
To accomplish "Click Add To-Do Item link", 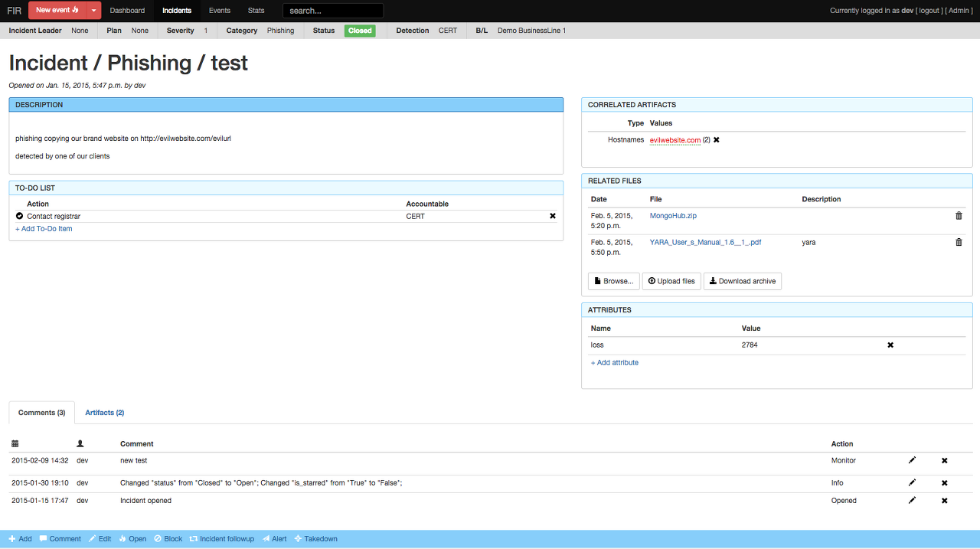I will 44,229.
